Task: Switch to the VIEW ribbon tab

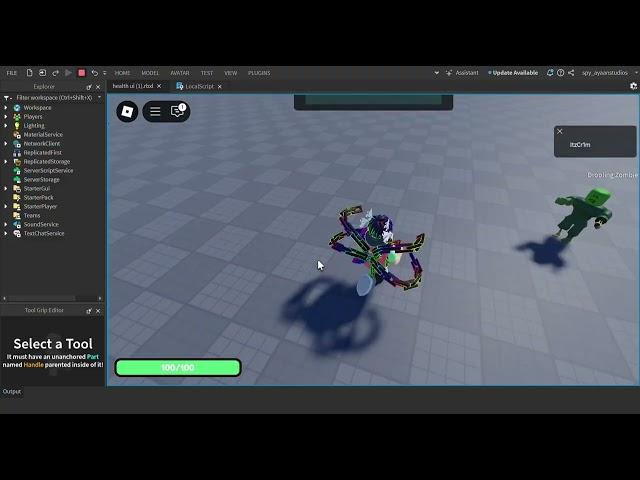Action: [x=231, y=73]
